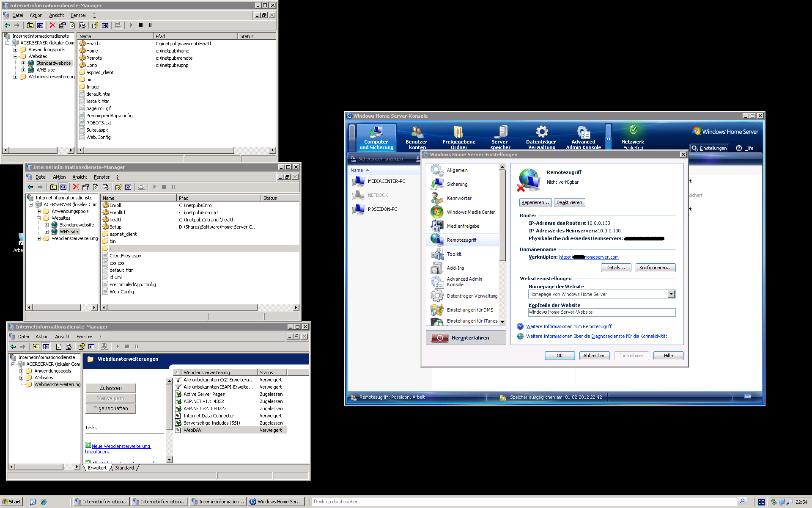Switch to Windows Home Server taskbar button
The image size is (812, 508).
[x=276, y=502]
